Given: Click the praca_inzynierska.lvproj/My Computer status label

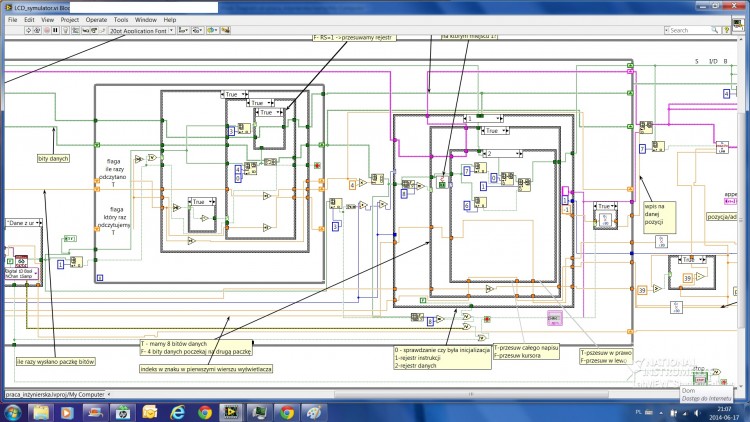Looking at the screenshot, I should [55, 394].
